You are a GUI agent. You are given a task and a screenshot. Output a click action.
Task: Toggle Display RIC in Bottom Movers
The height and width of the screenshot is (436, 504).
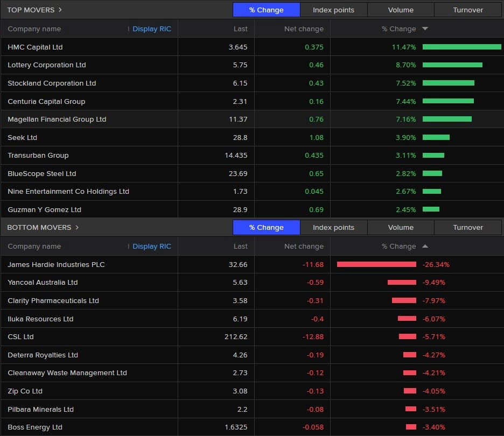click(x=151, y=247)
